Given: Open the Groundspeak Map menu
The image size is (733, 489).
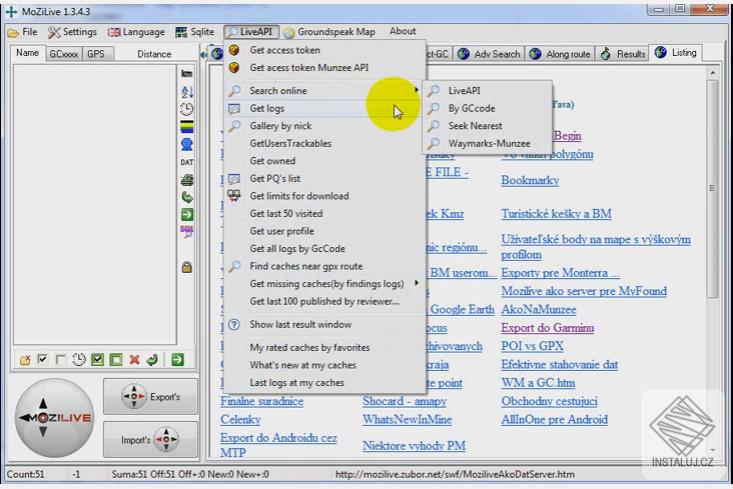Looking at the screenshot, I should (x=329, y=32).
